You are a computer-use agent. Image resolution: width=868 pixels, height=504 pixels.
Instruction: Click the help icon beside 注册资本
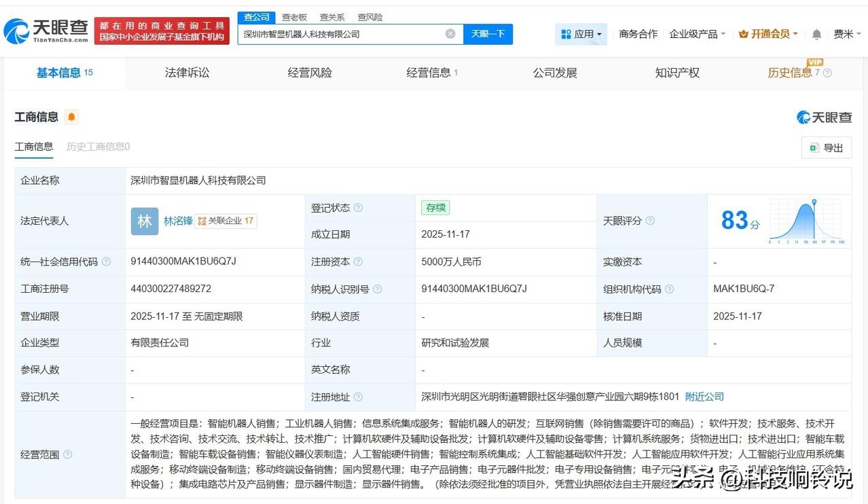[358, 262]
